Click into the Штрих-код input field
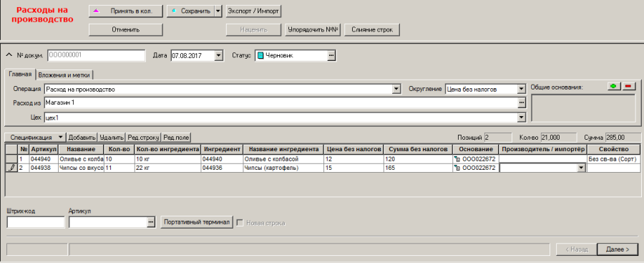The height and width of the screenshot is (263, 644). pyautogui.click(x=36, y=222)
